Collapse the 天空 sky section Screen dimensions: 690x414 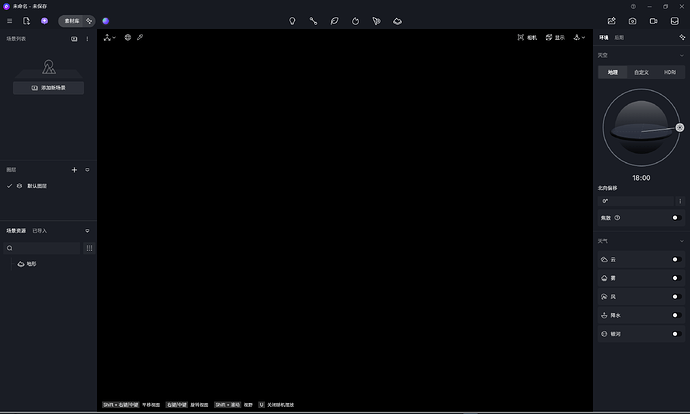click(680, 55)
